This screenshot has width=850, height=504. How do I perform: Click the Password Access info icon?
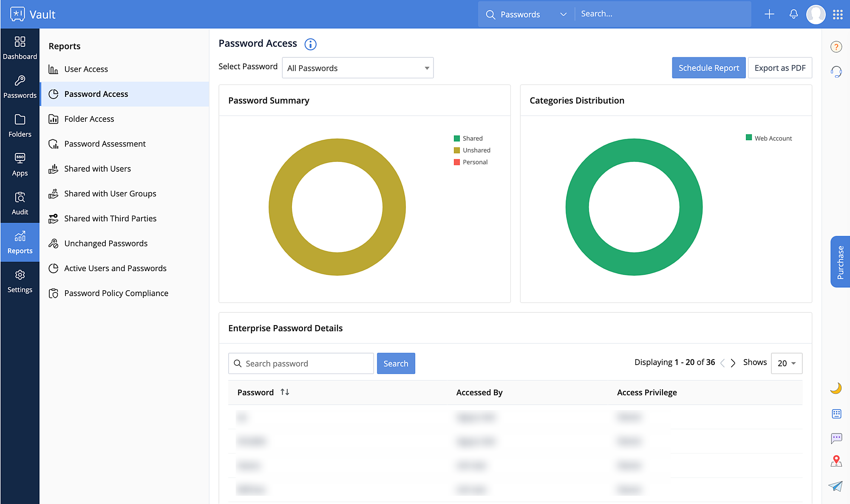pos(310,44)
